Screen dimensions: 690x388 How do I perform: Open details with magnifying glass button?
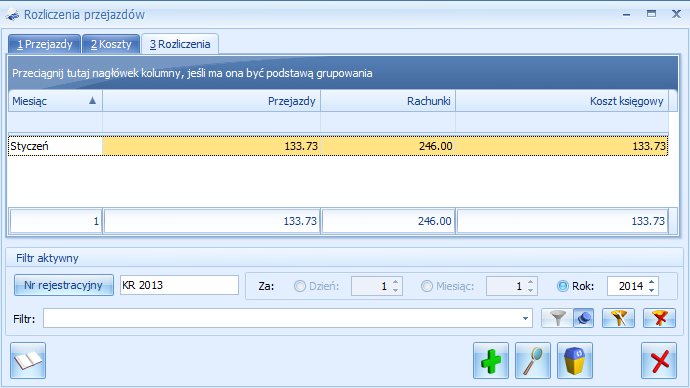(x=532, y=360)
